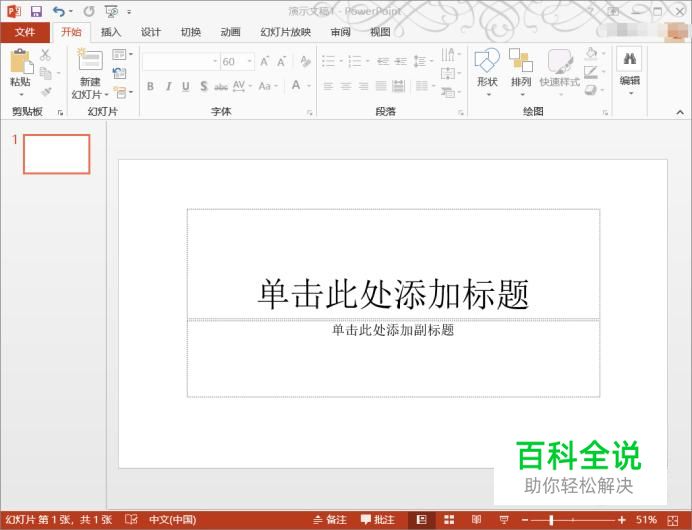Click the Notes (备注) button
This screenshot has width=692, height=530.
pos(330,520)
